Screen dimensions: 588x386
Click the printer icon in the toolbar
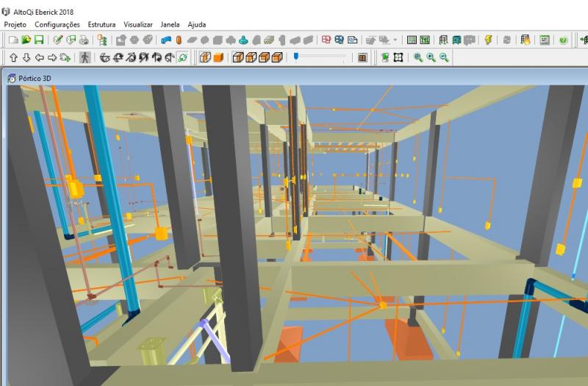84,40
